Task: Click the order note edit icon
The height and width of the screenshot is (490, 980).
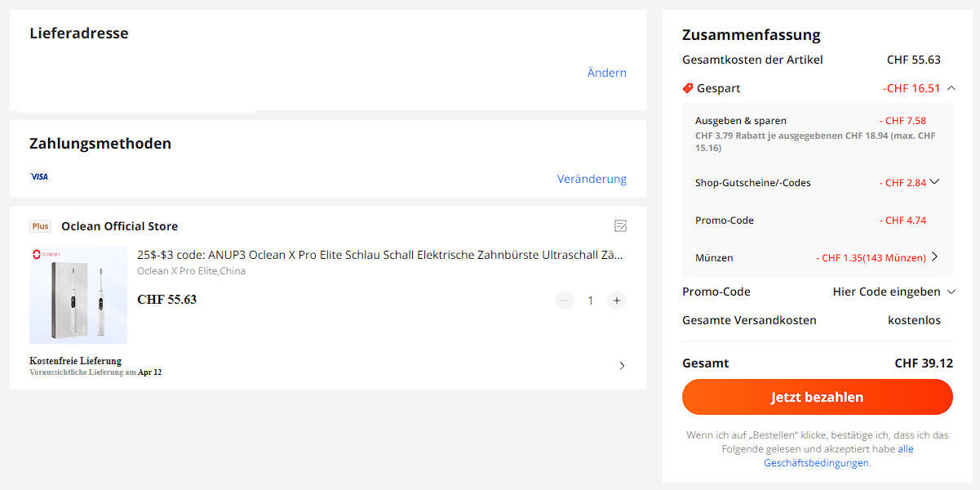Action: click(x=620, y=226)
